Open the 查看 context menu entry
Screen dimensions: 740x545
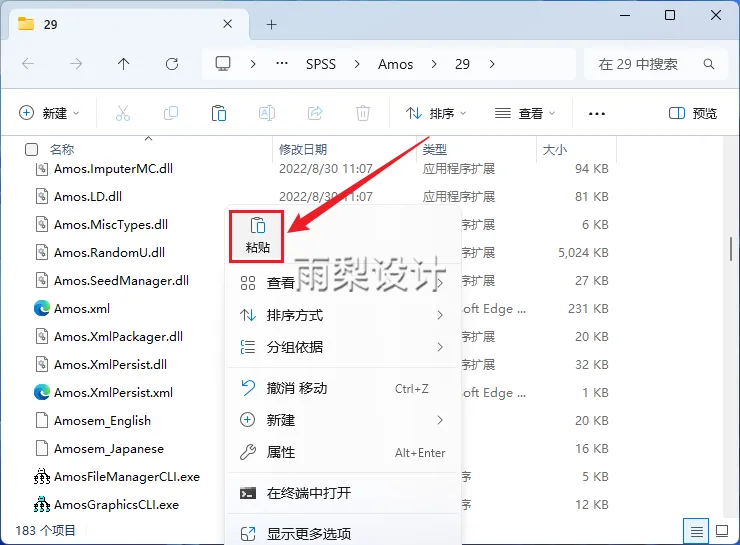[343, 283]
